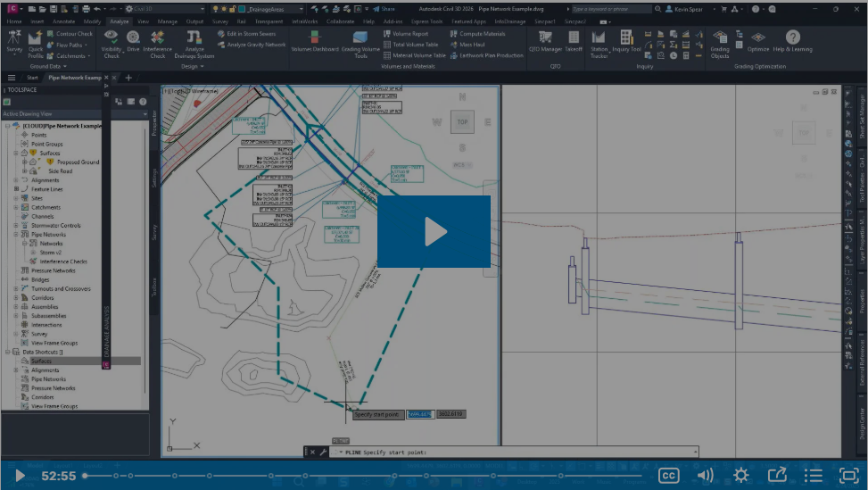Expand the Corridors node in drawing tree
The image size is (868, 490).
(x=15, y=298)
